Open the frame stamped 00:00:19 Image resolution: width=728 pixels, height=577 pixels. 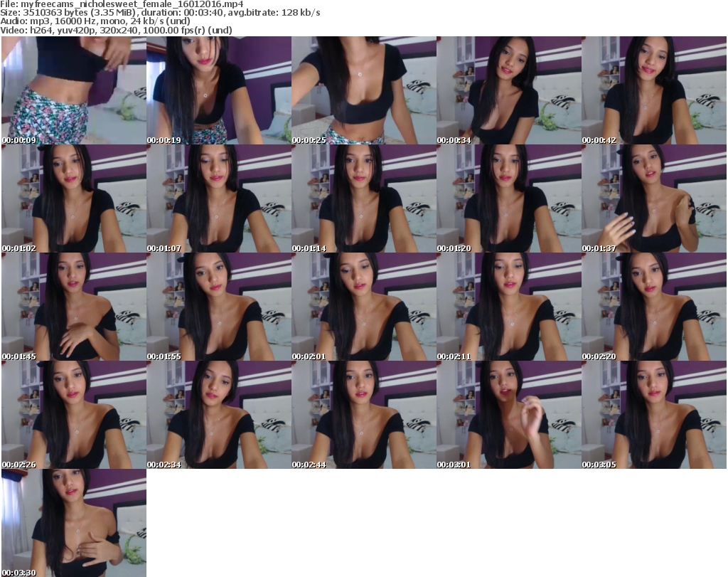(219, 90)
